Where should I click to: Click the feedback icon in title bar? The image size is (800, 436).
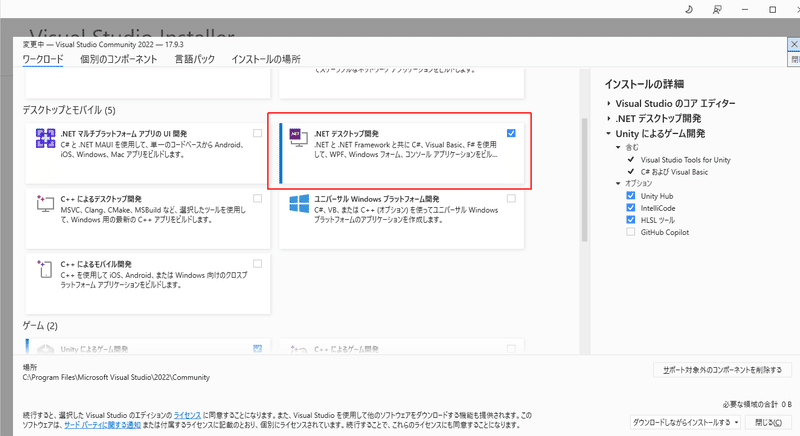717,9
